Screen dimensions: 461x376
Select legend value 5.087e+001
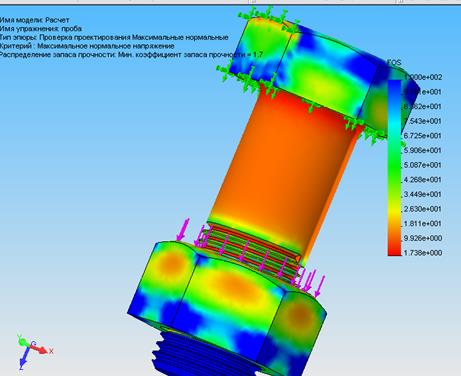pyautogui.click(x=423, y=165)
